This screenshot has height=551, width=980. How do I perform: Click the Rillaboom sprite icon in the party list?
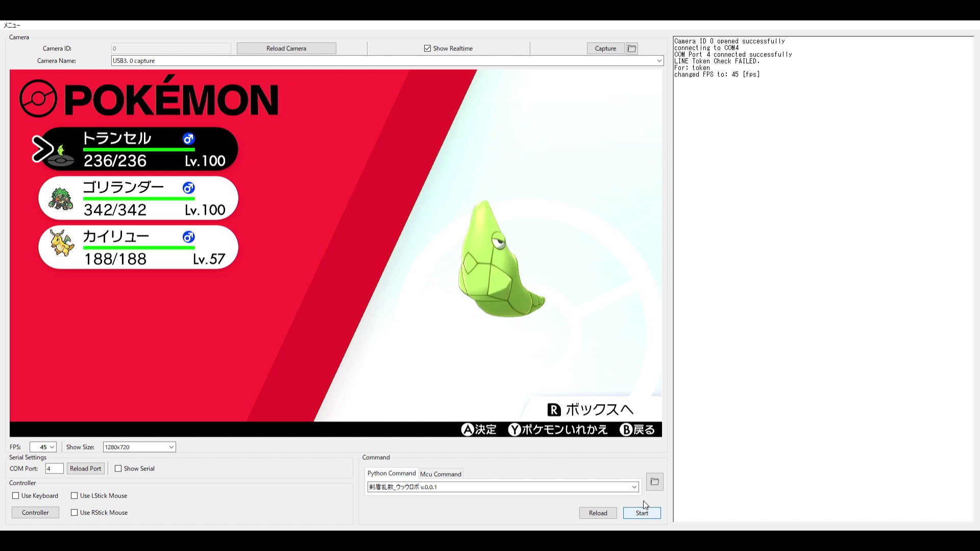(x=61, y=198)
